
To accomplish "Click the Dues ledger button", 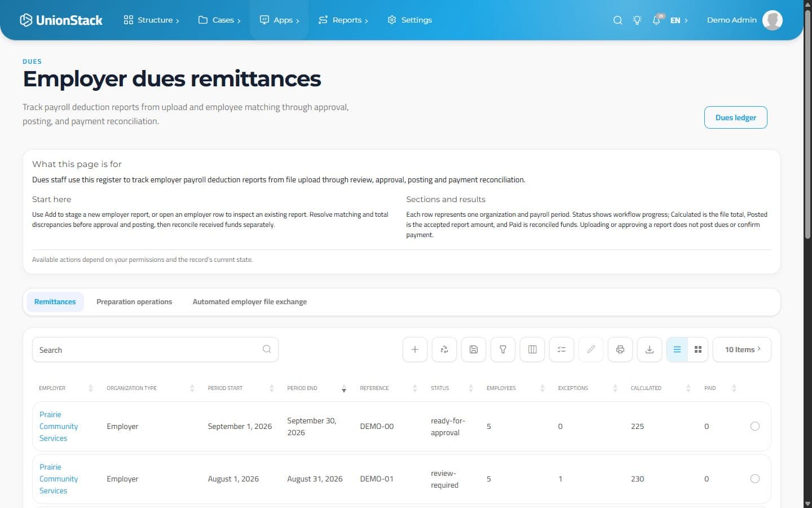I will pyautogui.click(x=736, y=117).
